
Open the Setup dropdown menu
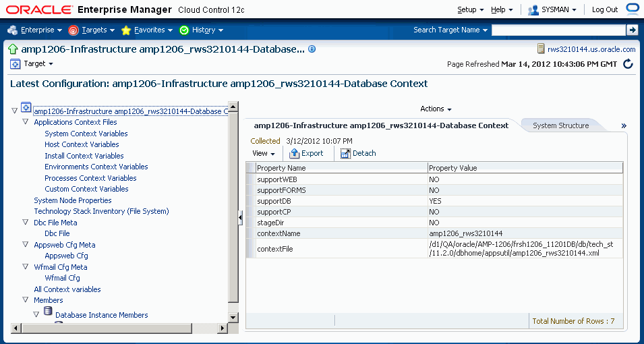pos(471,9)
